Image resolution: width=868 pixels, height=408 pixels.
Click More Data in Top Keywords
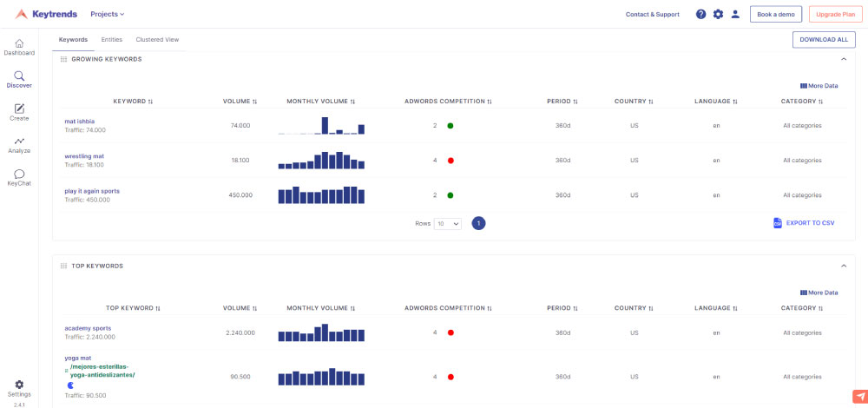click(x=819, y=293)
